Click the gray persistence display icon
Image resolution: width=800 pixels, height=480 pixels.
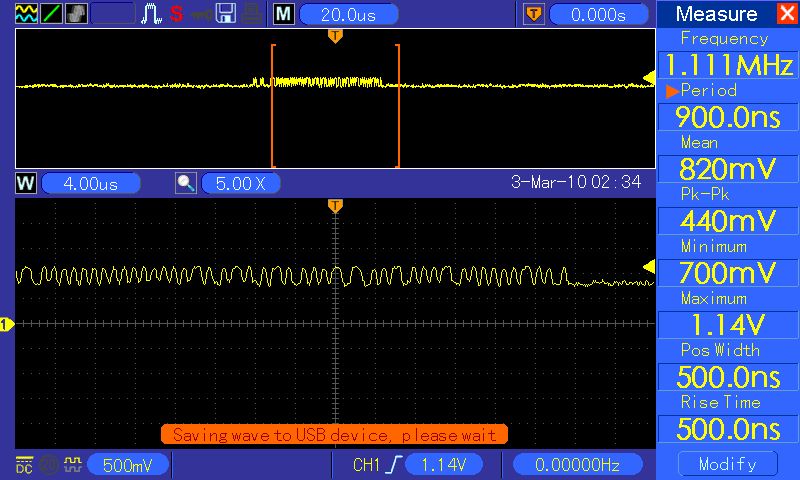(x=76, y=14)
